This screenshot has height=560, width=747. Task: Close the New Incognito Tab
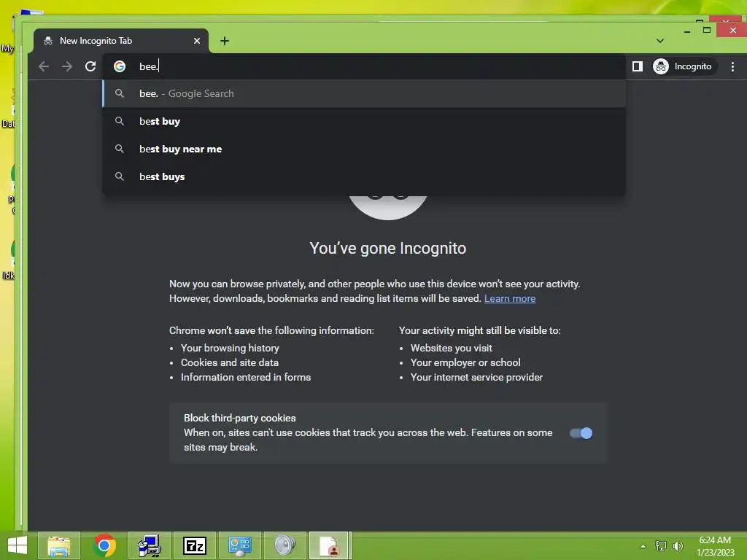pos(197,41)
